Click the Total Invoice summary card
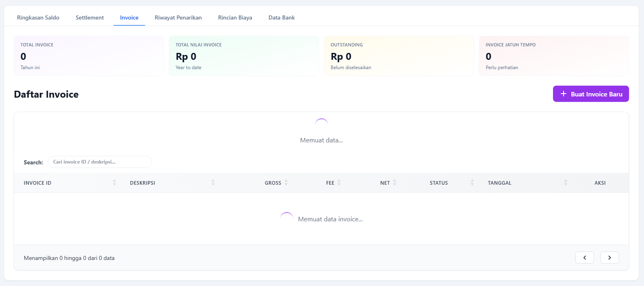This screenshot has height=286, width=644. tap(89, 56)
